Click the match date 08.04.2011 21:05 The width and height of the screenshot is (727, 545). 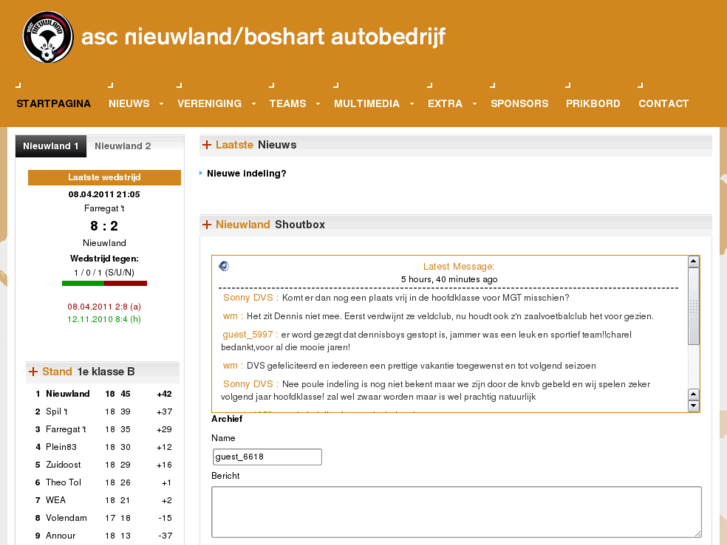104,194
